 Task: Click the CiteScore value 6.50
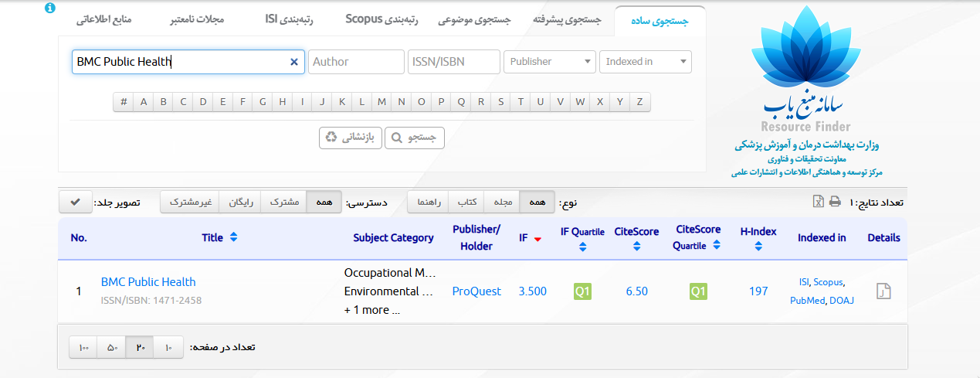point(637,291)
